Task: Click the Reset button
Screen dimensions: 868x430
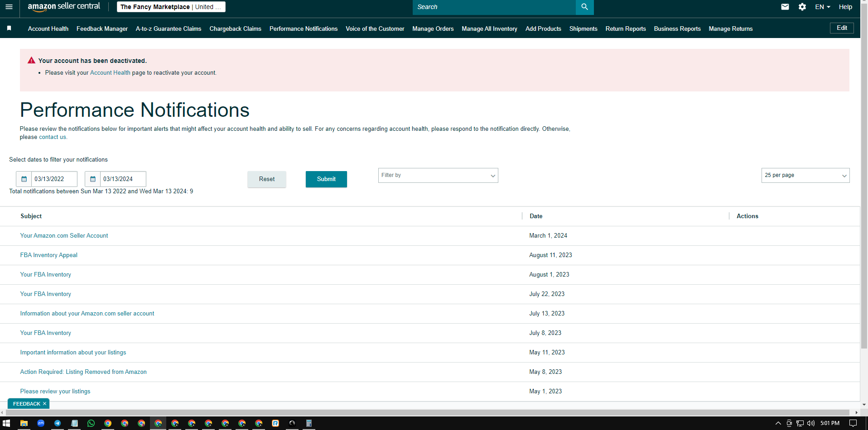Action: coord(267,179)
